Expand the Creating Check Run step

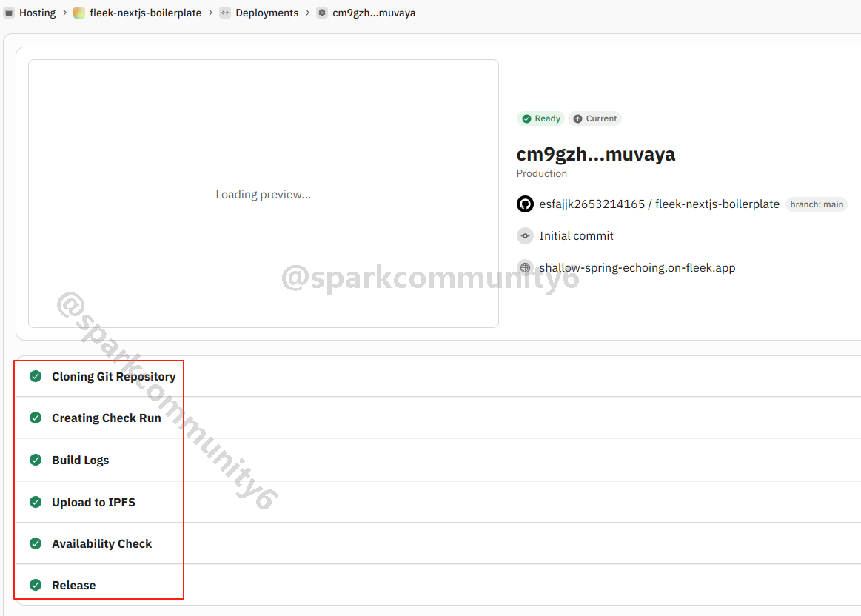439,418
